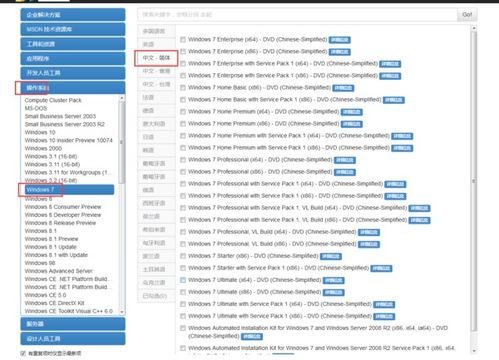Select the 中文 - 台湾 language tab

156,84
